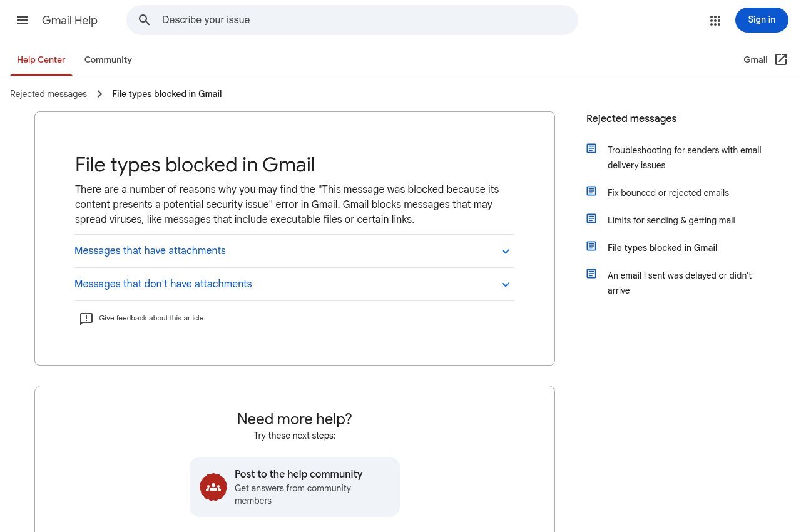Image resolution: width=801 pixels, height=532 pixels.
Task: Switch to the Help Center tab
Action: tap(41, 60)
